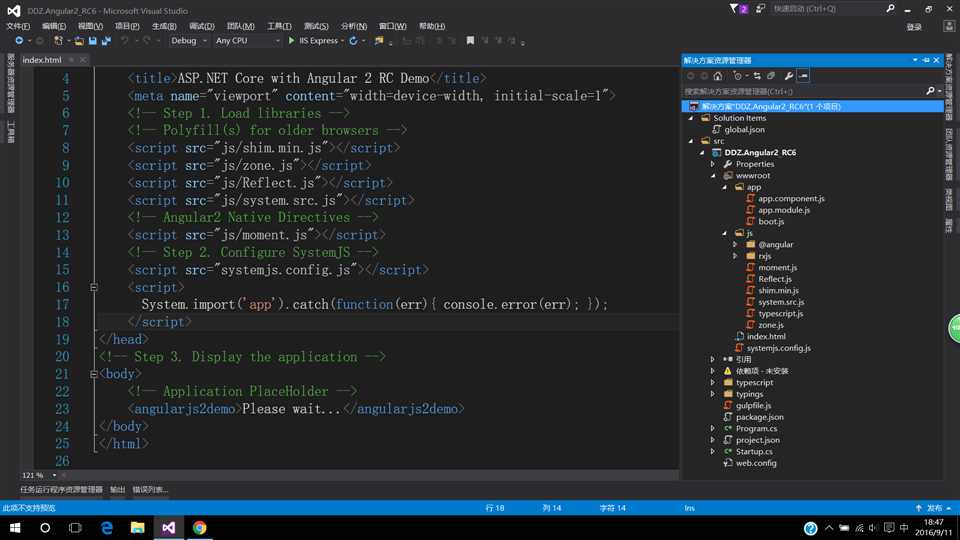Collapse the Solution Items folder
960x540 pixels.
(x=691, y=118)
